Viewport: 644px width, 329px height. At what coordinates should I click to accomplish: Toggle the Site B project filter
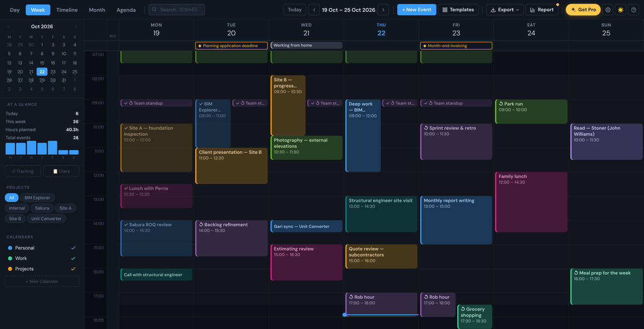point(15,218)
